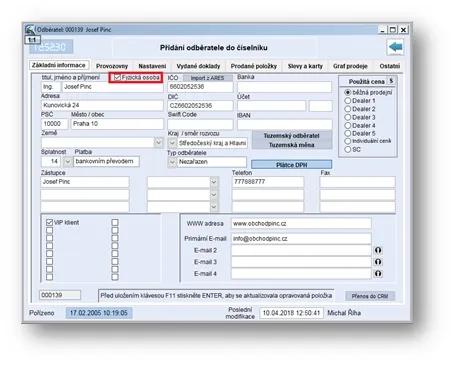Open the Prodané položky tab
This screenshot has width=455, height=366.
254,66
